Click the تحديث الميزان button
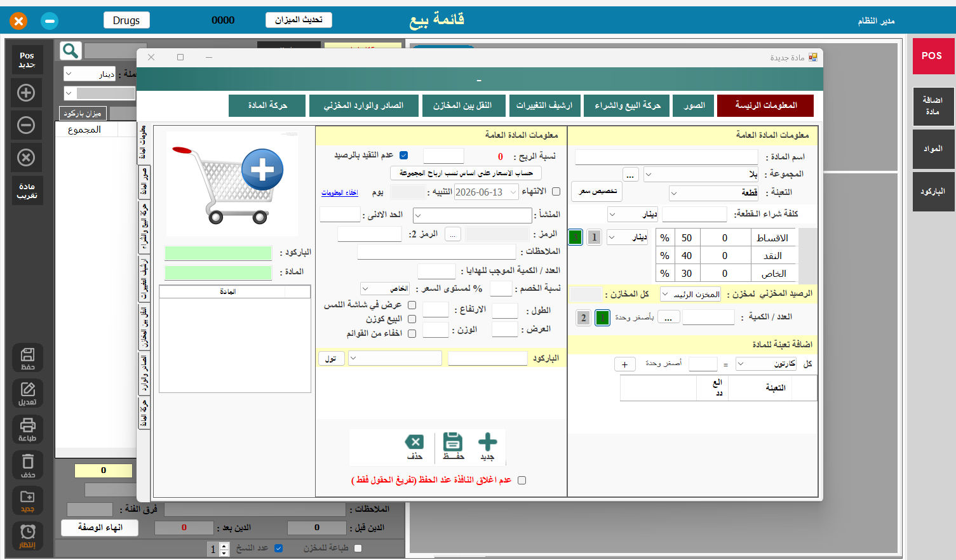Screen dimensions: 956x560 [299, 20]
